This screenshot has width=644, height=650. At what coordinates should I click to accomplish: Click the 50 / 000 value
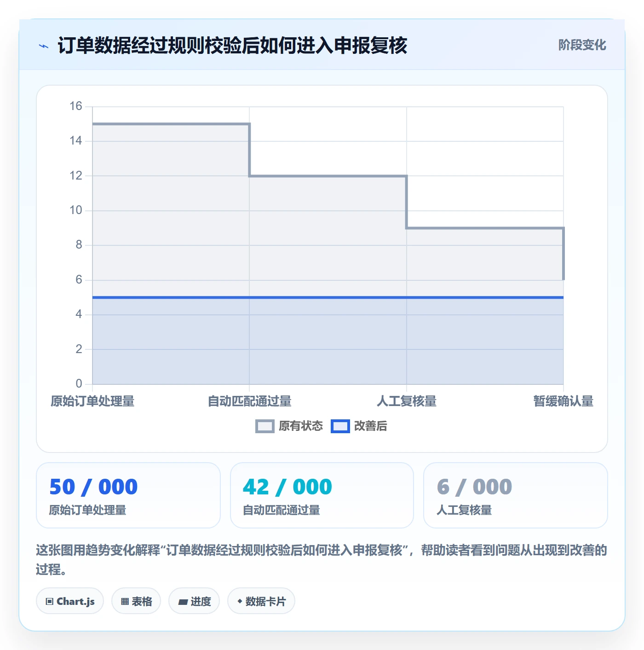(x=93, y=487)
